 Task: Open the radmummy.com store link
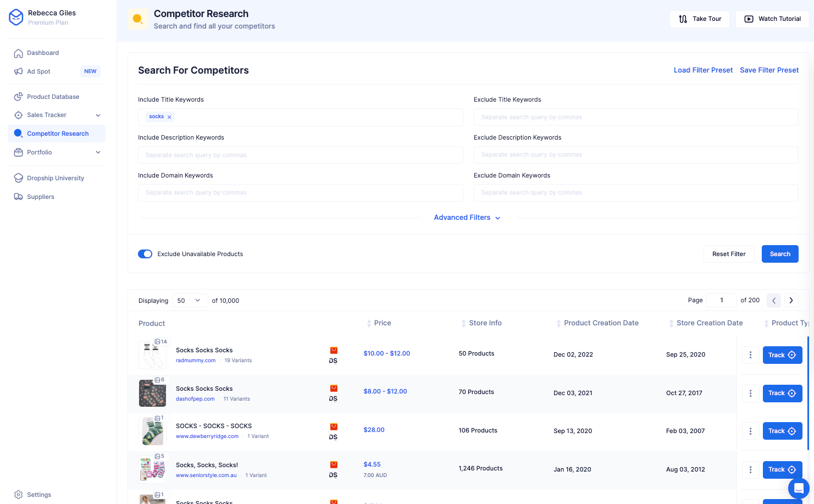(196, 361)
